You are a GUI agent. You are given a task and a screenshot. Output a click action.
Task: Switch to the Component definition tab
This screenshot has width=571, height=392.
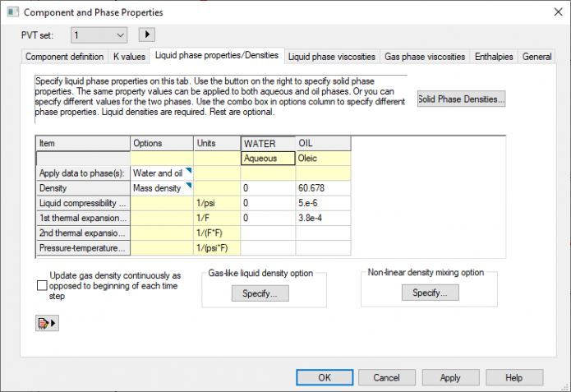(x=65, y=57)
